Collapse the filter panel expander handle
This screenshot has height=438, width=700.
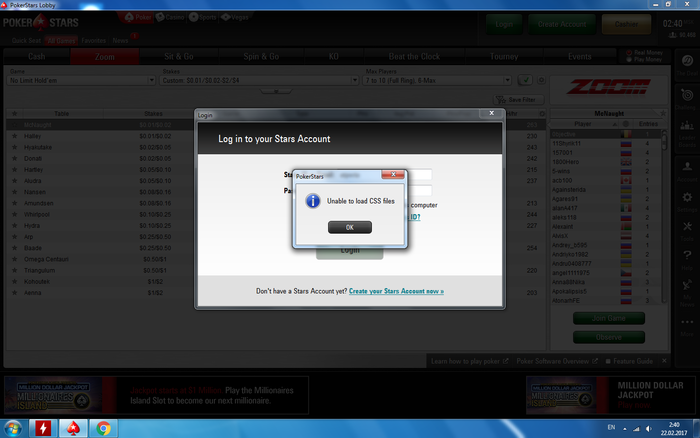pyautogui.click(x=276, y=91)
